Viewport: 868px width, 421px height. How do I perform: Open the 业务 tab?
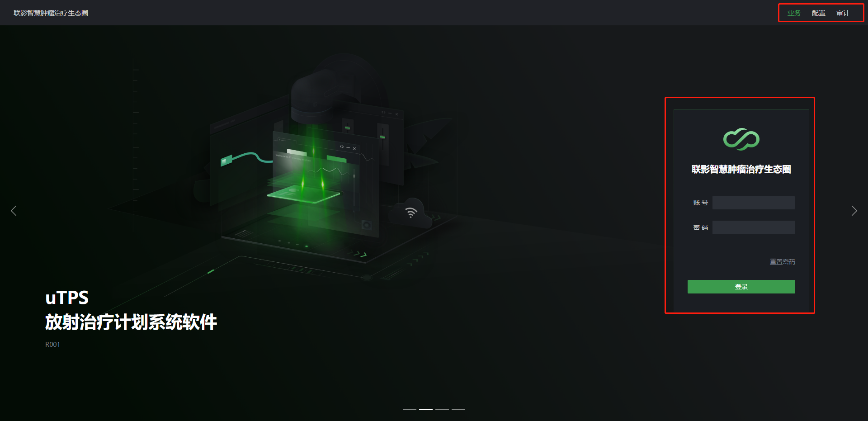[x=793, y=13]
